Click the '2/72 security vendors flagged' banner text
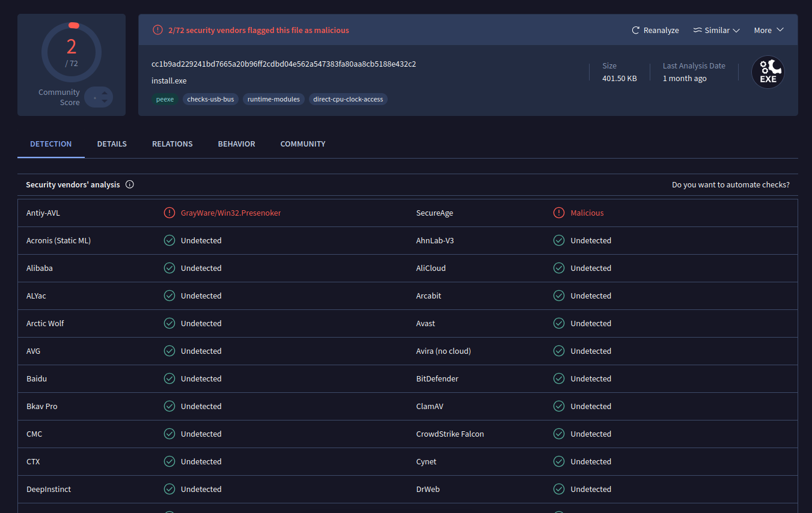The image size is (812, 513). coord(258,30)
